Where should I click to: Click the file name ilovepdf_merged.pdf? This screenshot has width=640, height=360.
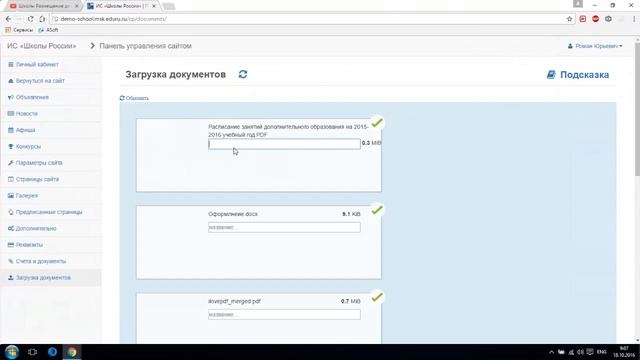pyautogui.click(x=234, y=301)
